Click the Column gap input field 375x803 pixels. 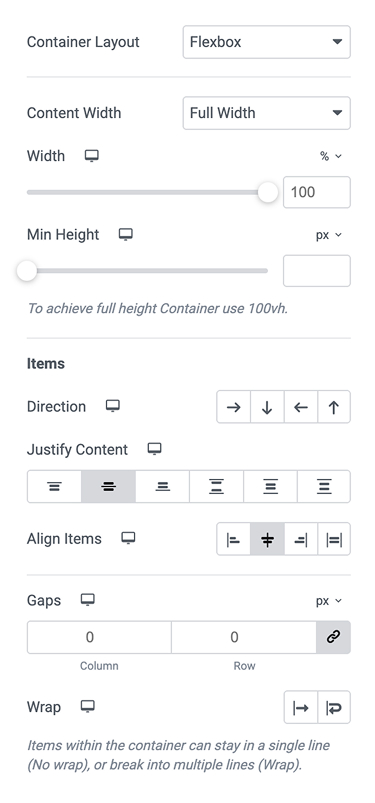pos(99,638)
